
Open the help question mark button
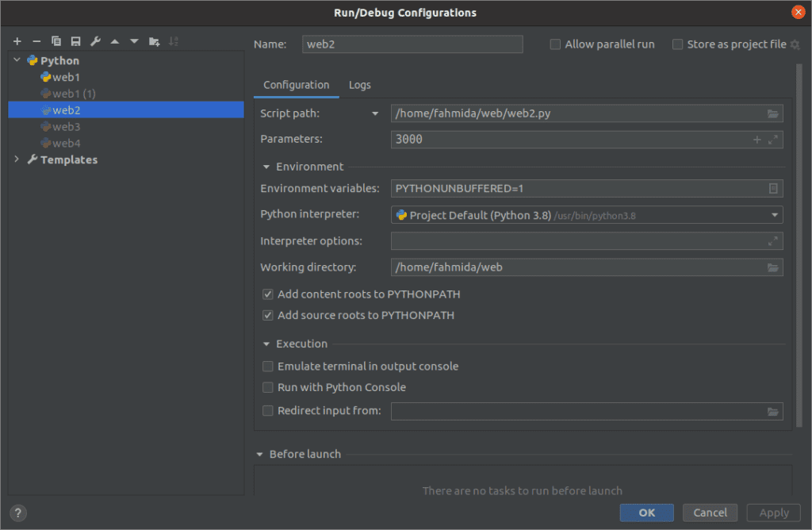pos(19,513)
